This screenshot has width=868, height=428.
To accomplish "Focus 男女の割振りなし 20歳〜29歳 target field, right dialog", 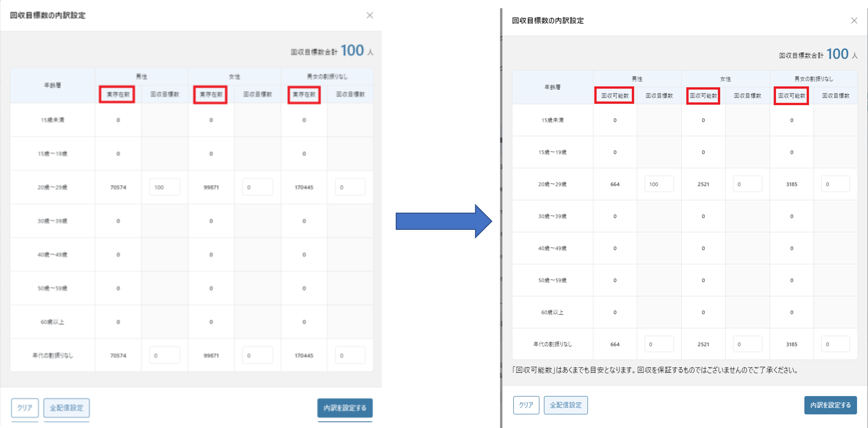I will coord(835,184).
